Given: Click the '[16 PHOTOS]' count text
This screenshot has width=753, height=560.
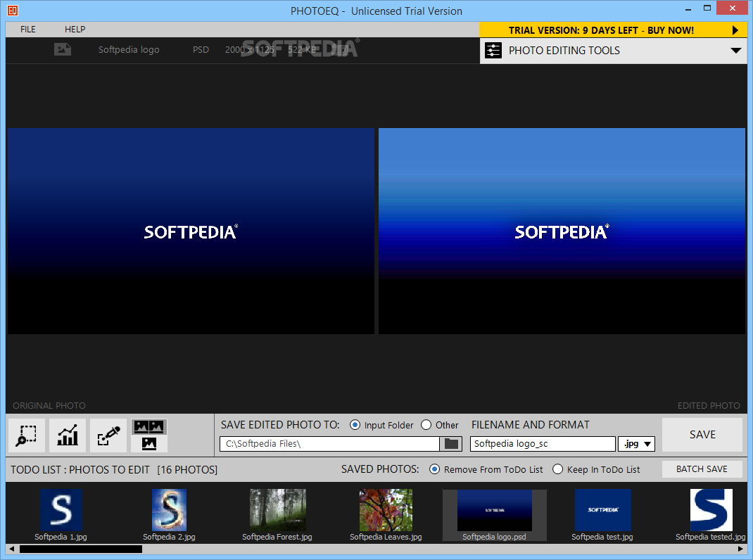Looking at the screenshot, I should coord(187,470).
